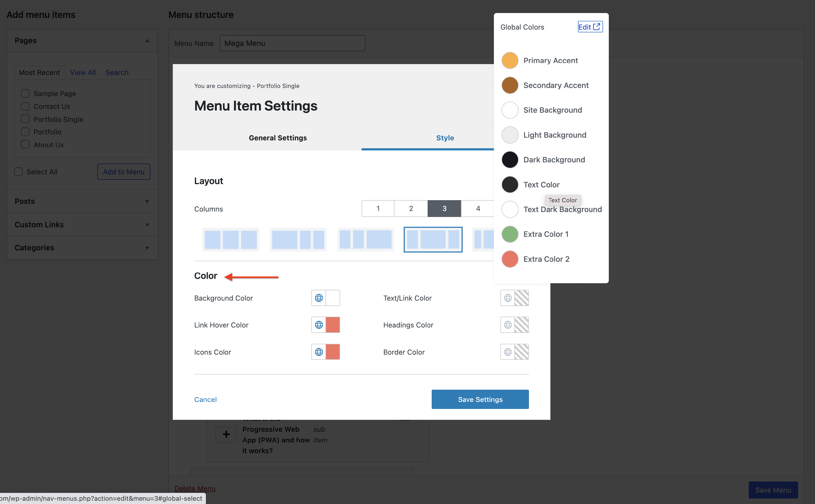Collapse the Pages panel arrow
This screenshot has height=504, width=815.
coord(147,41)
